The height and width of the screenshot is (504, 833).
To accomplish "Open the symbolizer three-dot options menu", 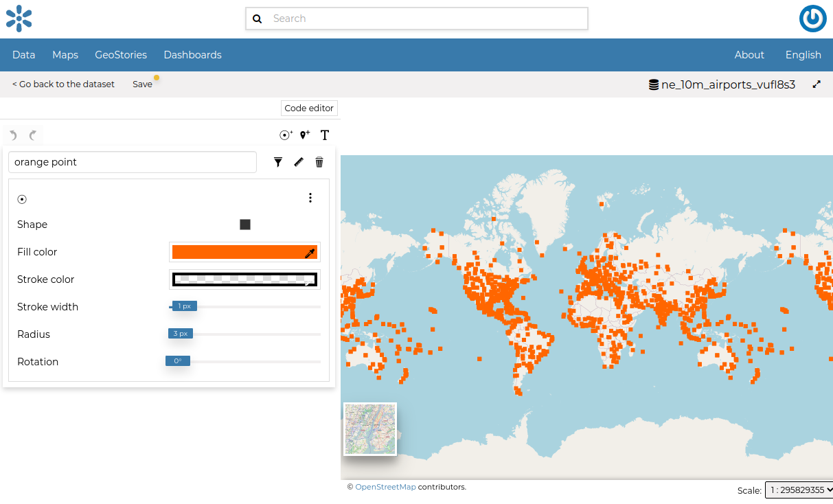I will (310, 198).
